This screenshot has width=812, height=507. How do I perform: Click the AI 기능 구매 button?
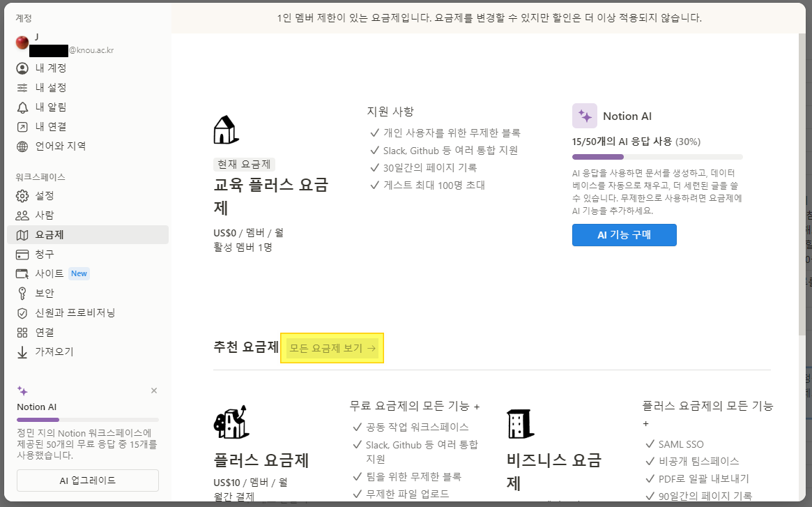(624, 235)
